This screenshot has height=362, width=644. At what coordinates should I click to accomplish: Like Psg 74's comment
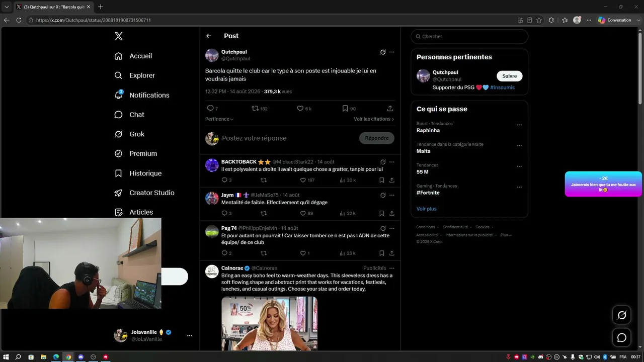[303, 253]
